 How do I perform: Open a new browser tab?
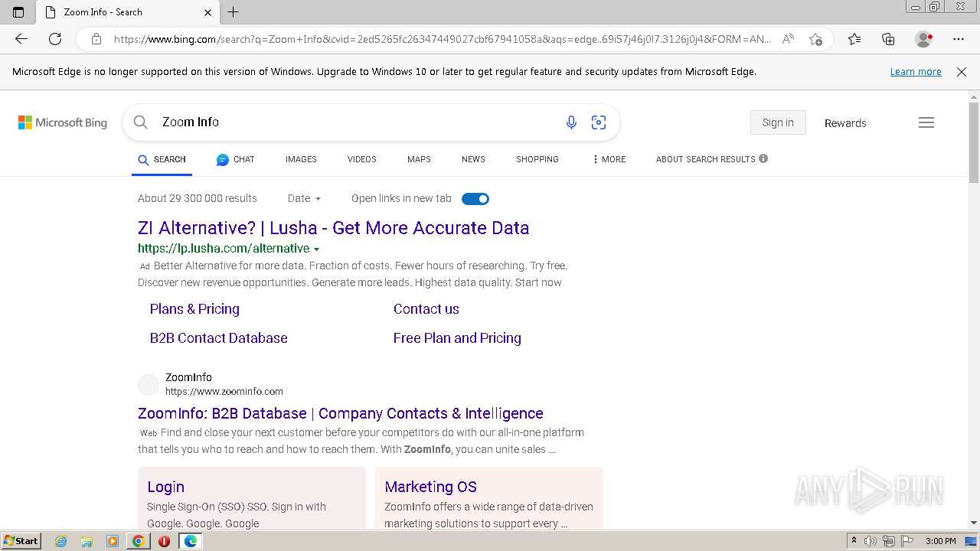(234, 12)
